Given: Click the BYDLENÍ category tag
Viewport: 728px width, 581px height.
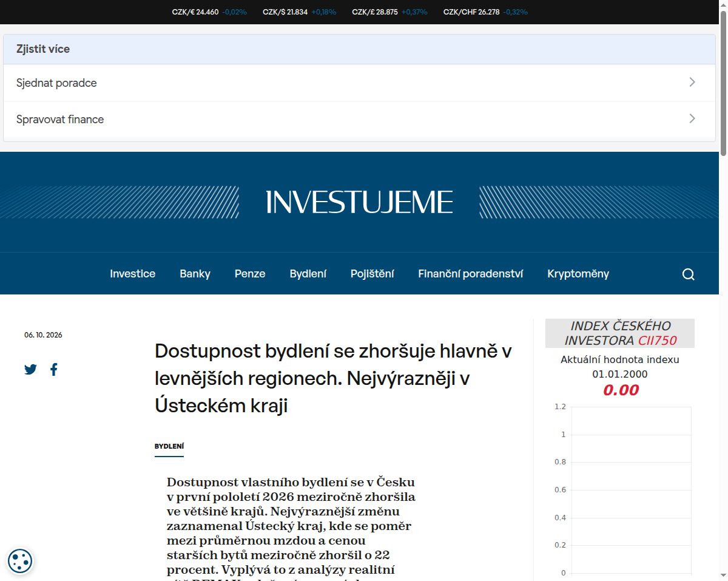Looking at the screenshot, I should click(x=169, y=446).
